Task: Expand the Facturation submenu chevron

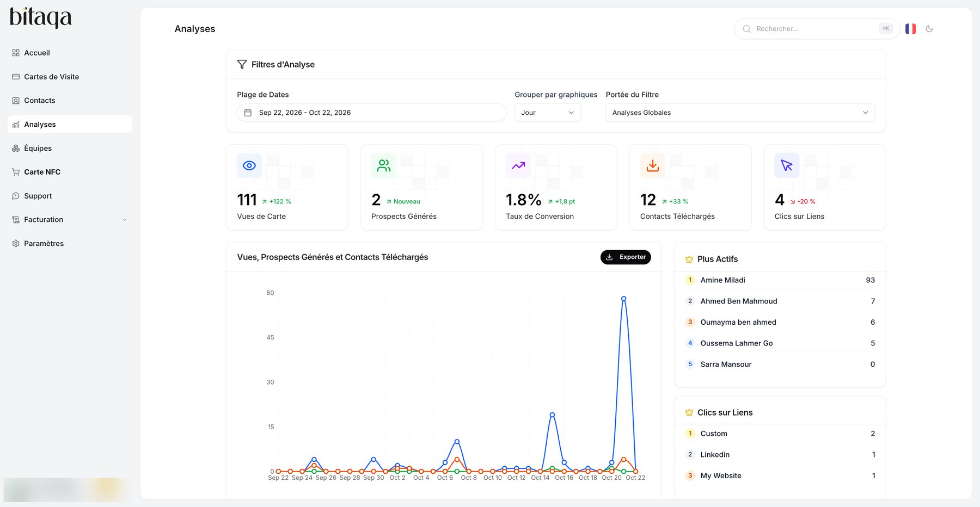Action: [125, 220]
